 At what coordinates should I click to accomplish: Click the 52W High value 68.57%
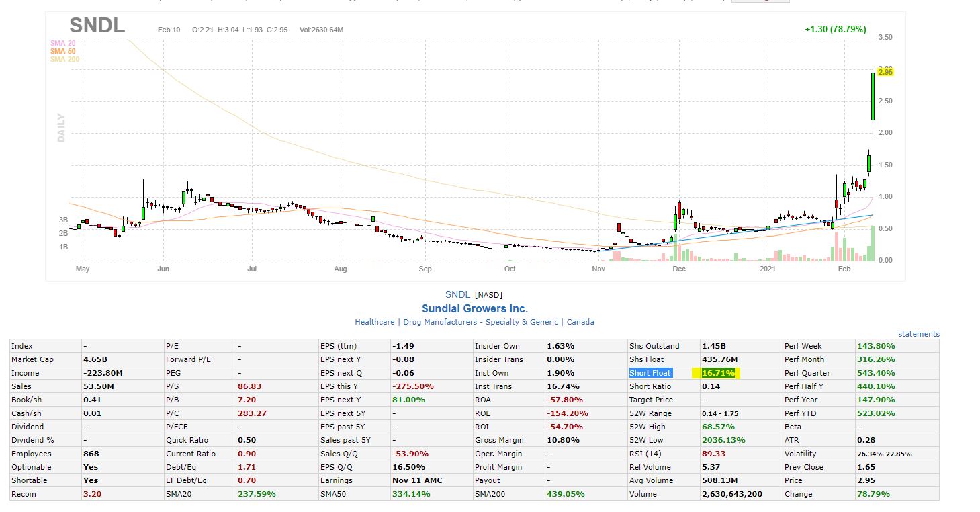click(x=718, y=427)
